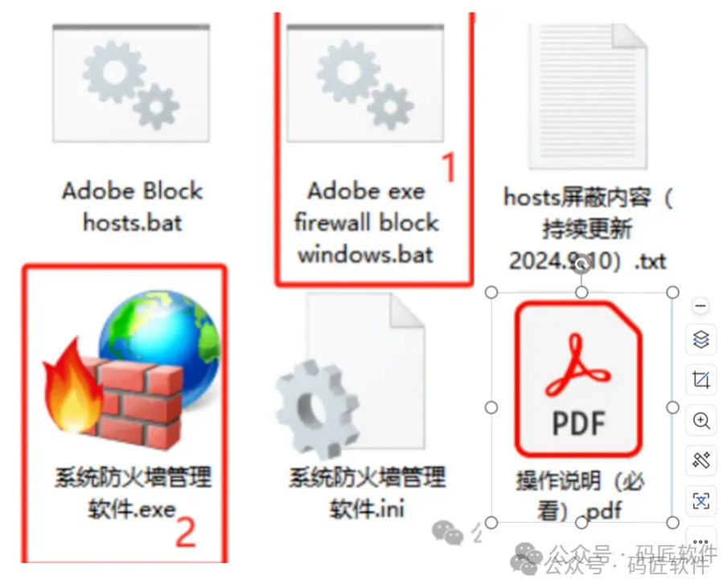The width and height of the screenshot is (723, 588).
Task: Click the 系统防火墙管理软件.exe file name label
Action: [133, 492]
